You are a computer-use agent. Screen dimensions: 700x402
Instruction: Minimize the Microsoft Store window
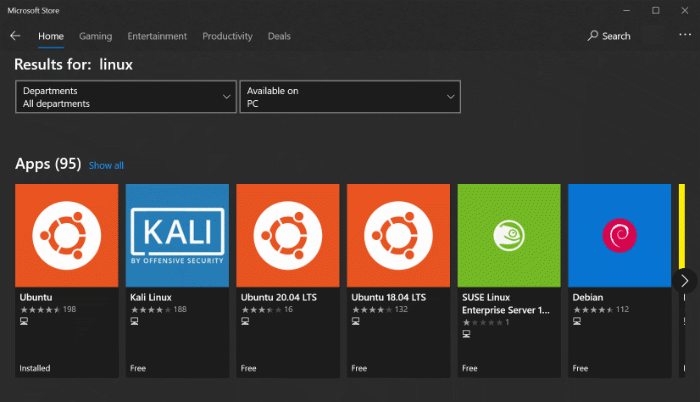(x=627, y=10)
